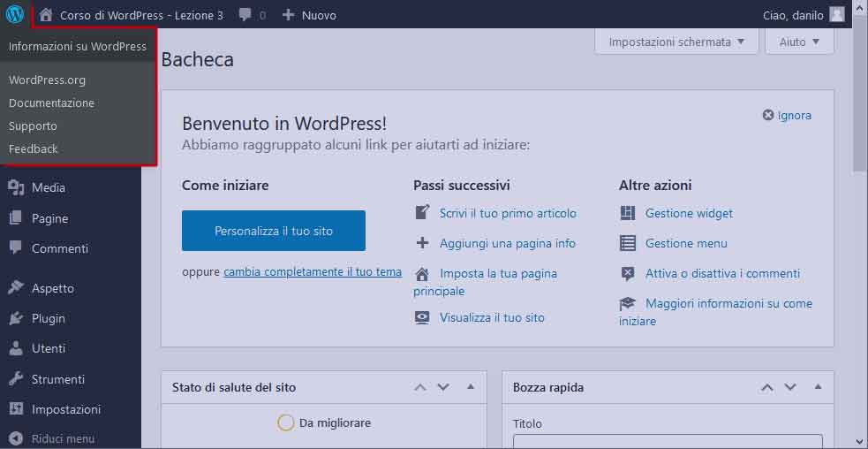Click the plus icon beside Aggiungi una pagina info

click(422, 243)
